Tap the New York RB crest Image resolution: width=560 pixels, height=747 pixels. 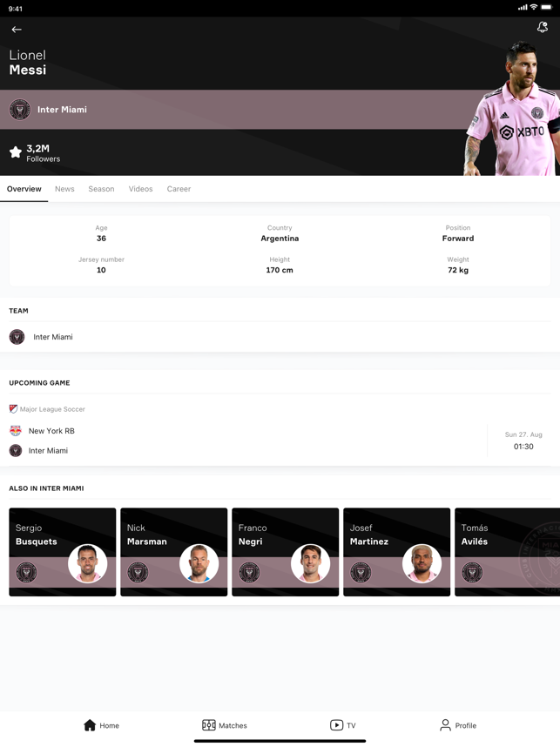coord(16,431)
